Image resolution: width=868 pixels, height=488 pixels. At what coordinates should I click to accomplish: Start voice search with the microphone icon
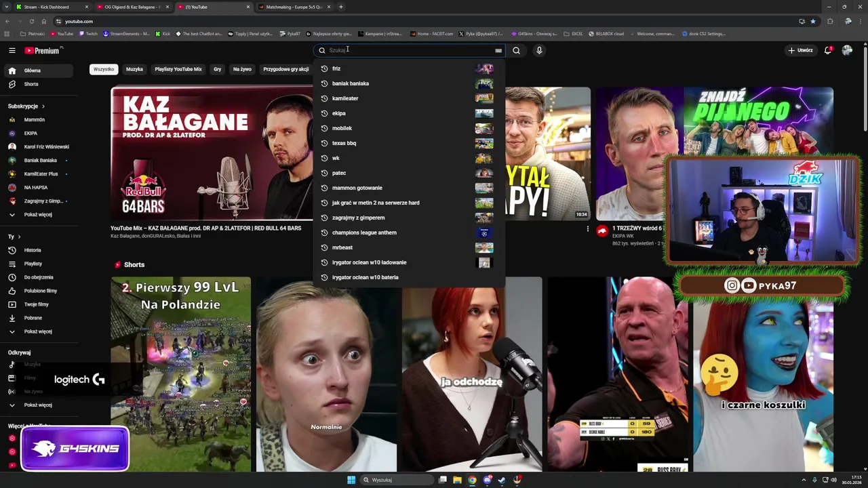click(539, 50)
